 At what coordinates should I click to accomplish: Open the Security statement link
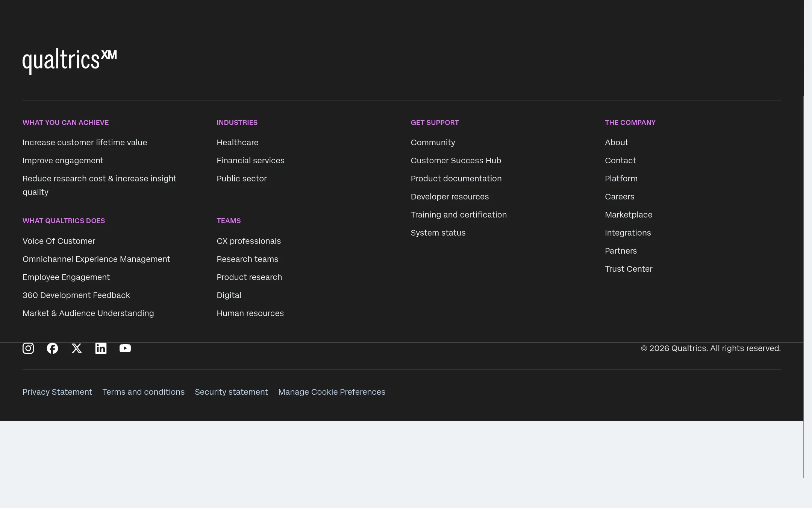[231, 392]
